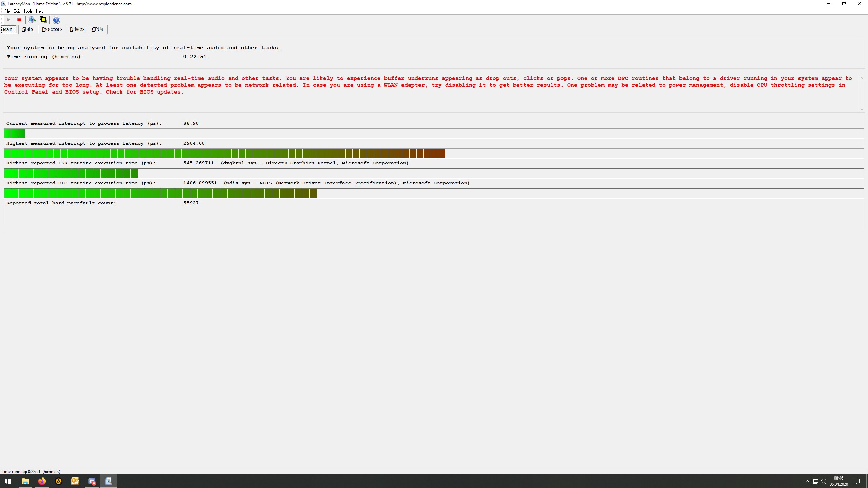Open AIMP player from the taskbar
This screenshot has width=868, height=488.
click(59, 481)
